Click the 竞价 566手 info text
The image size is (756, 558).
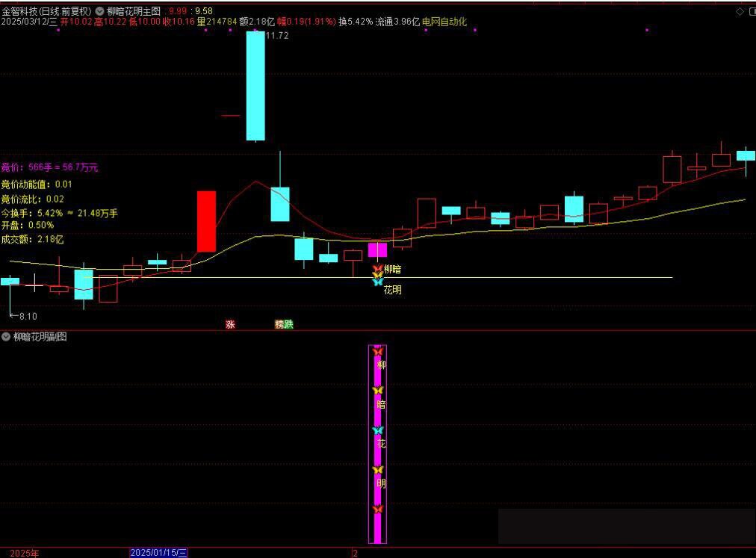(x=49, y=167)
